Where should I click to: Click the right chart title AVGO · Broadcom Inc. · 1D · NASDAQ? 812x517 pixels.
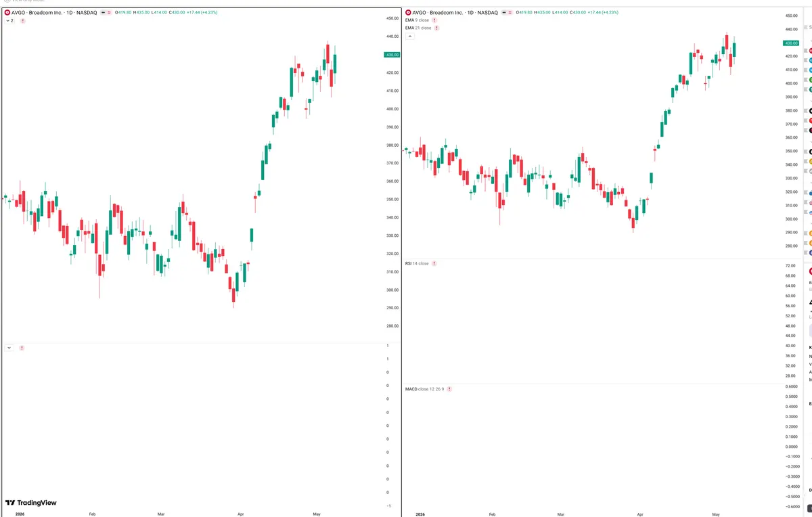point(454,13)
